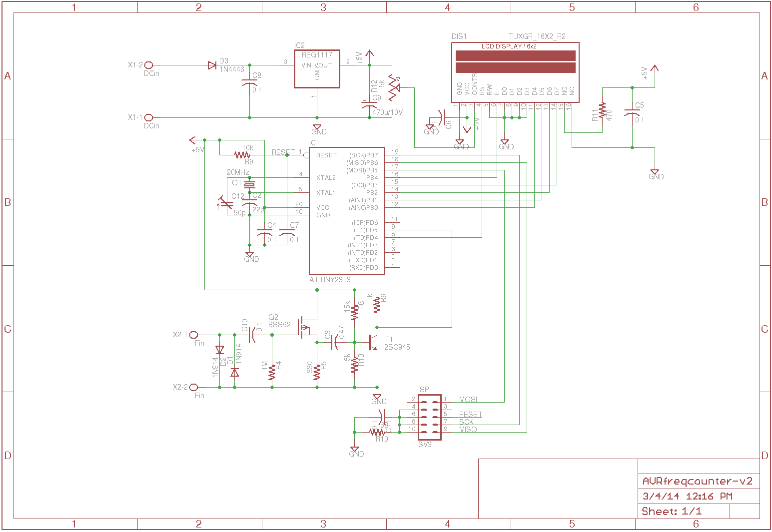Click the 1N4446 diode D3 symbol
The height and width of the screenshot is (532, 772).
point(213,65)
